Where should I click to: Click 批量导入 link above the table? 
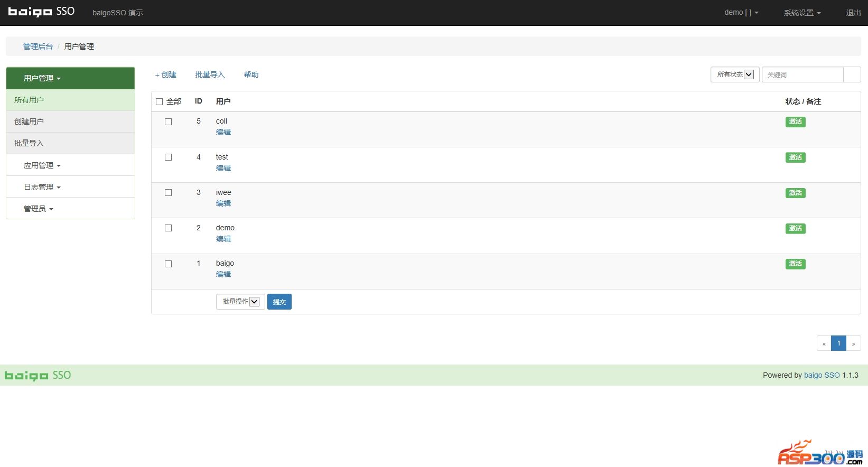click(x=210, y=74)
